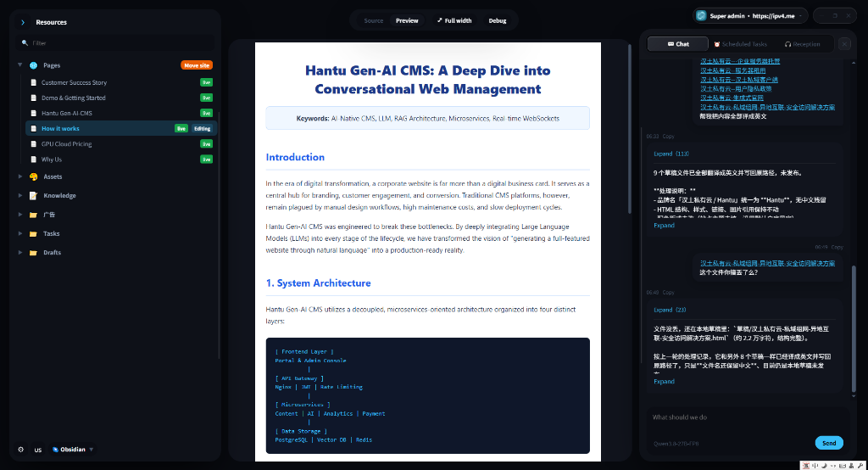Click the folder icon beside Drafts

click(x=34, y=253)
